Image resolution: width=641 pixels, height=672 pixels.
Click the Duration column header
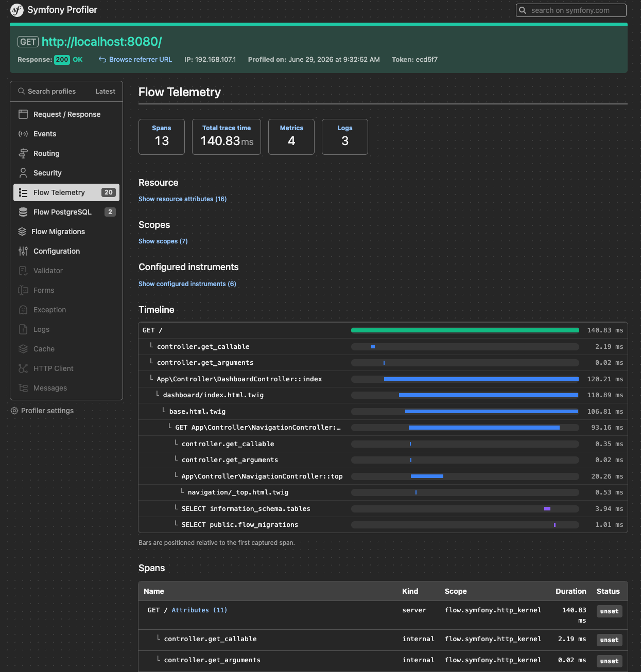(570, 591)
